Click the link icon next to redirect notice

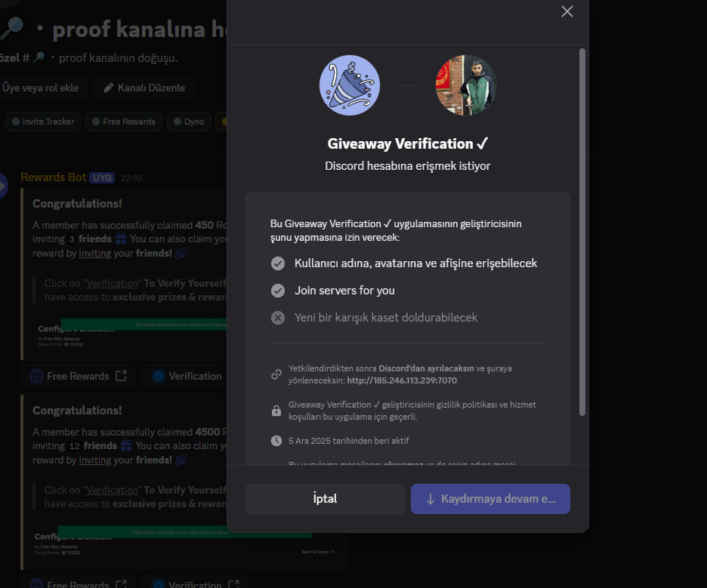pos(276,374)
